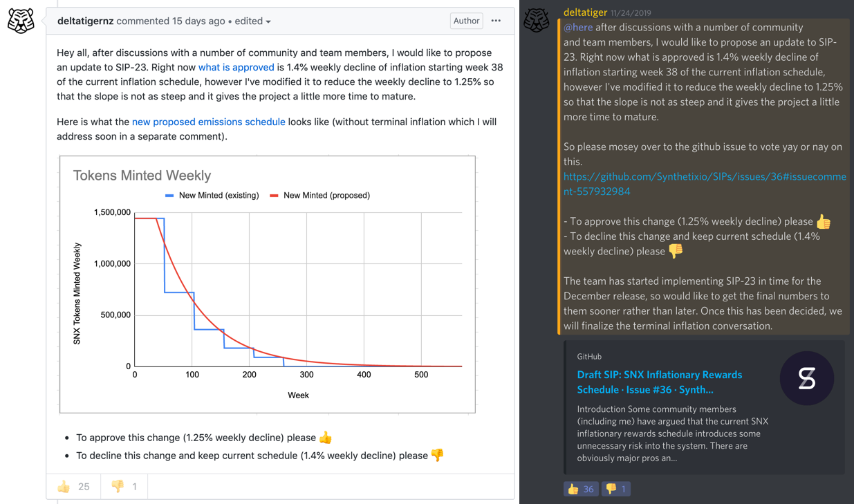Screen dimensions: 854x504
Task: Open 'what is approved' link
Action: 236,67
